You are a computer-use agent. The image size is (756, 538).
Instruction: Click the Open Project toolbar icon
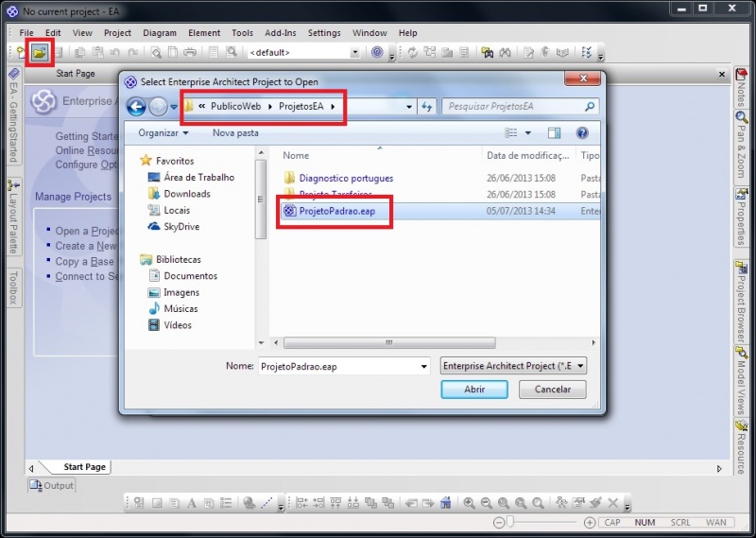click(x=40, y=52)
